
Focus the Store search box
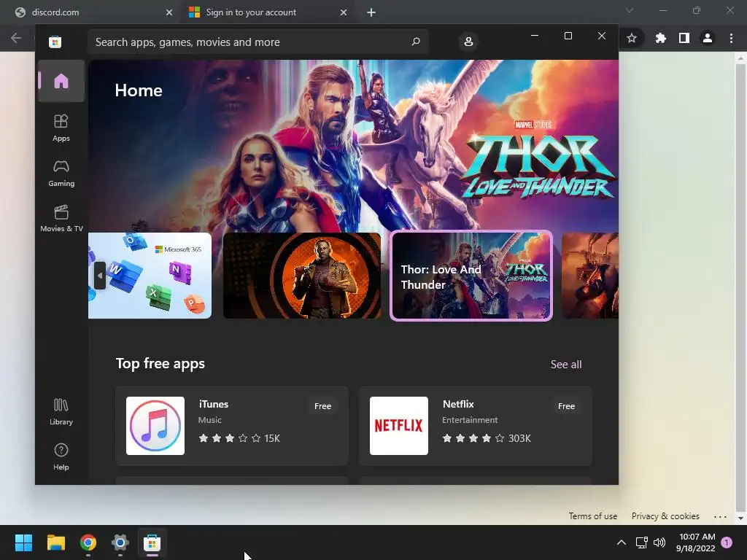pos(258,42)
